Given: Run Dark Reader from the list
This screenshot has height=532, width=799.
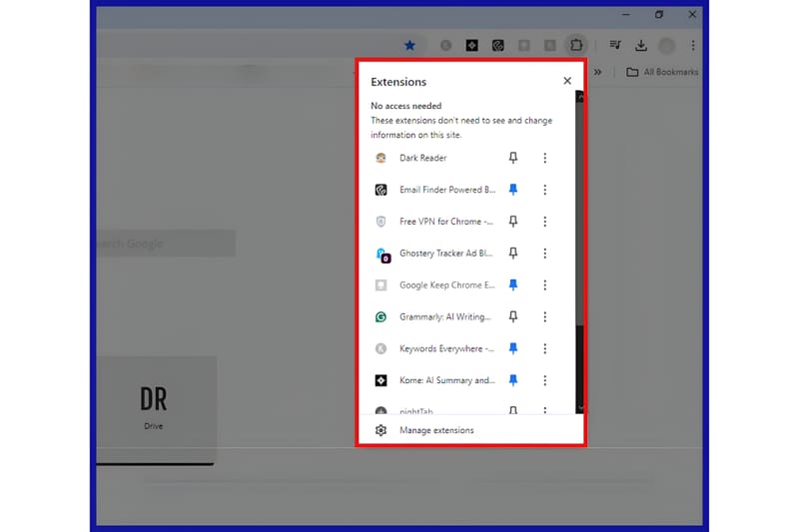Looking at the screenshot, I should tap(422, 158).
